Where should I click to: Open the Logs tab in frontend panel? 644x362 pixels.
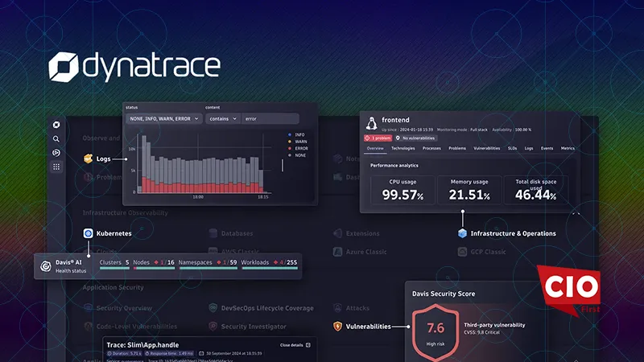529,148
